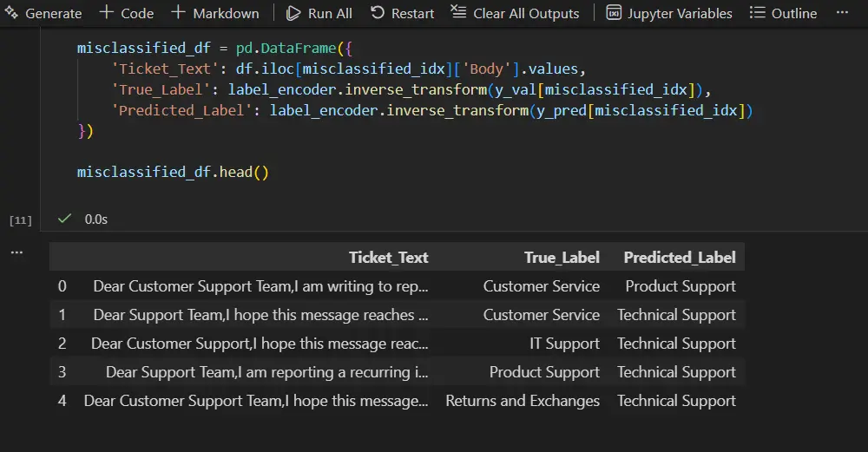Click the Returns and Exchanges cell
Screen dimensions: 868x452
pos(523,401)
